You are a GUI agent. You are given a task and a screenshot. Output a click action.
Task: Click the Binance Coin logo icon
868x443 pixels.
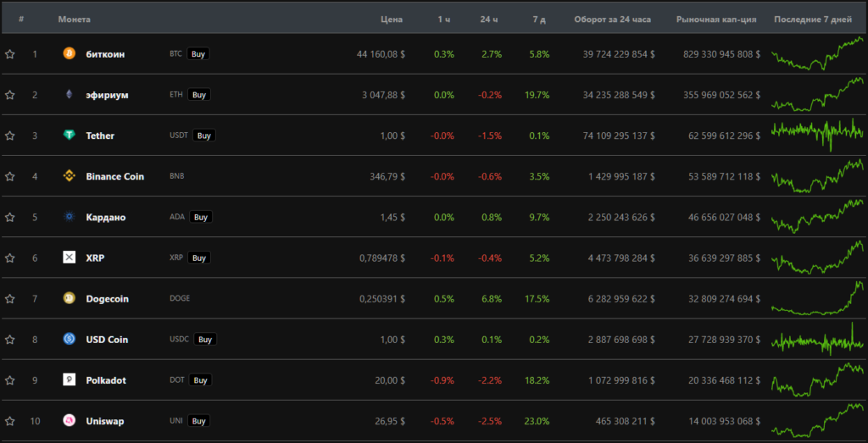[x=69, y=176]
